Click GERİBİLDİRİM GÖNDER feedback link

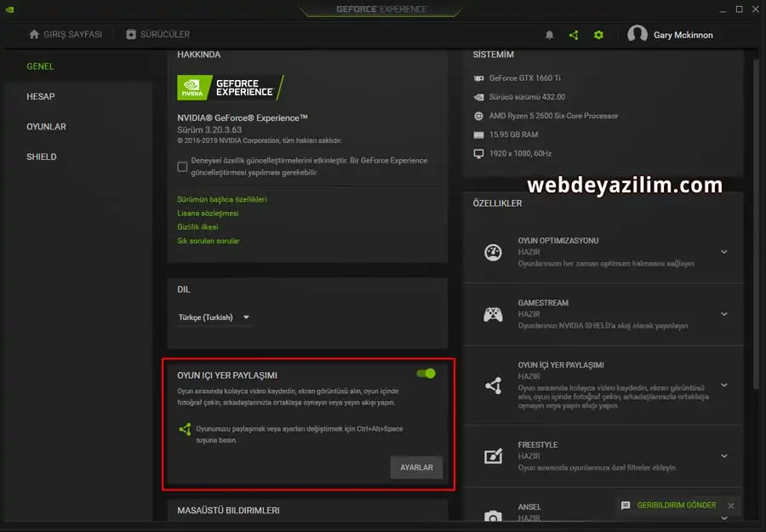(x=677, y=505)
